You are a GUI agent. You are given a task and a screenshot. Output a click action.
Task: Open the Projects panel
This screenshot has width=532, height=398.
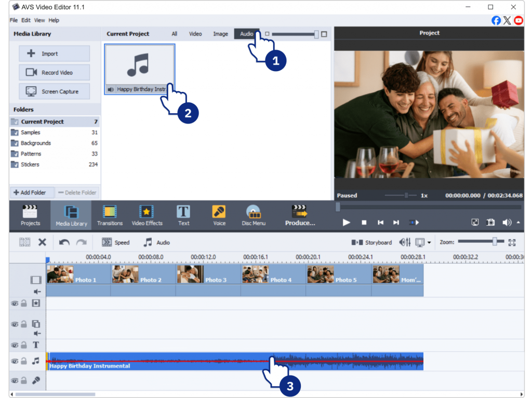(x=30, y=215)
